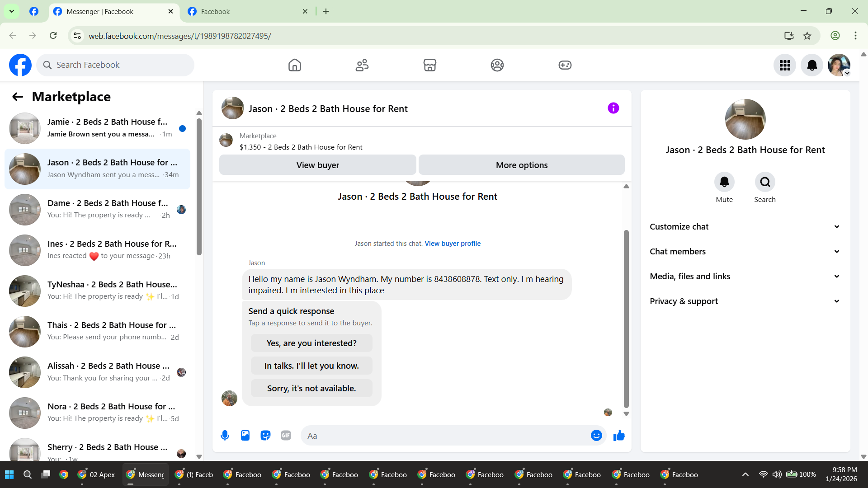Open emoji picker in message box

[x=596, y=436]
